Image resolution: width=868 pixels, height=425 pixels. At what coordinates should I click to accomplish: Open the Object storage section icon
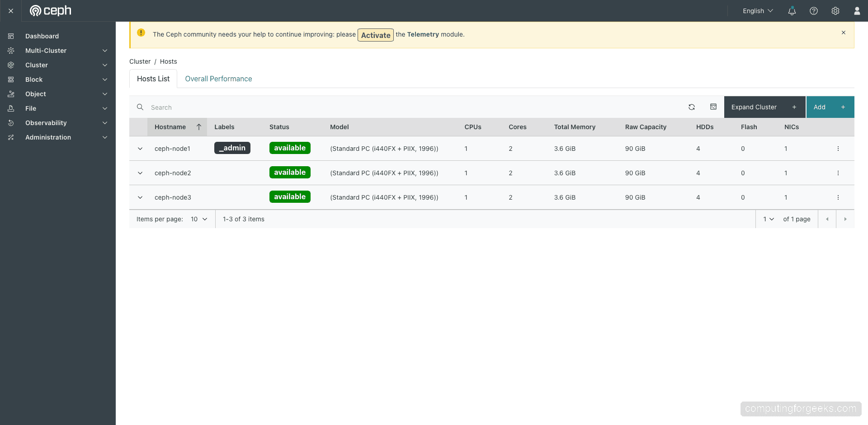tap(11, 94)
